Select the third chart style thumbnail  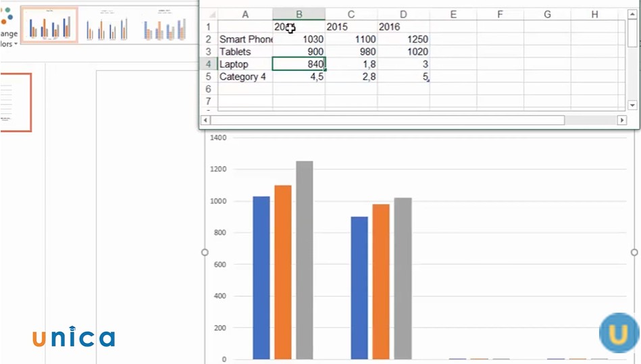164,25
